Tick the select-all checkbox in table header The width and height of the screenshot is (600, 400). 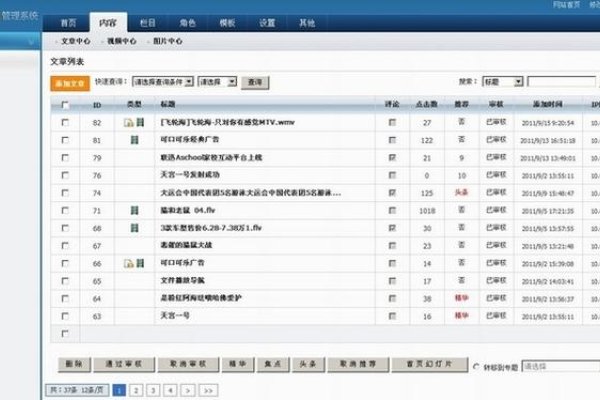point(65,104)
